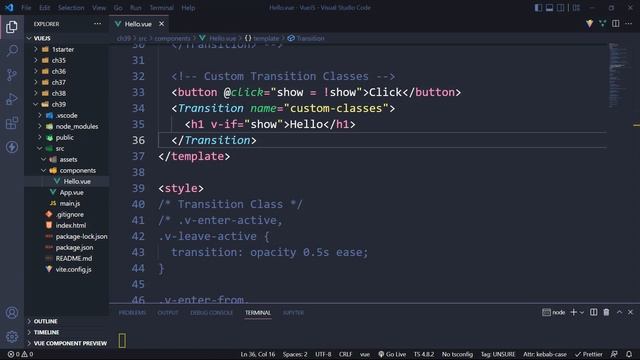Open the Source Control view
The width and height of the screenshot is (640, 360).
[x=12, y=75]
